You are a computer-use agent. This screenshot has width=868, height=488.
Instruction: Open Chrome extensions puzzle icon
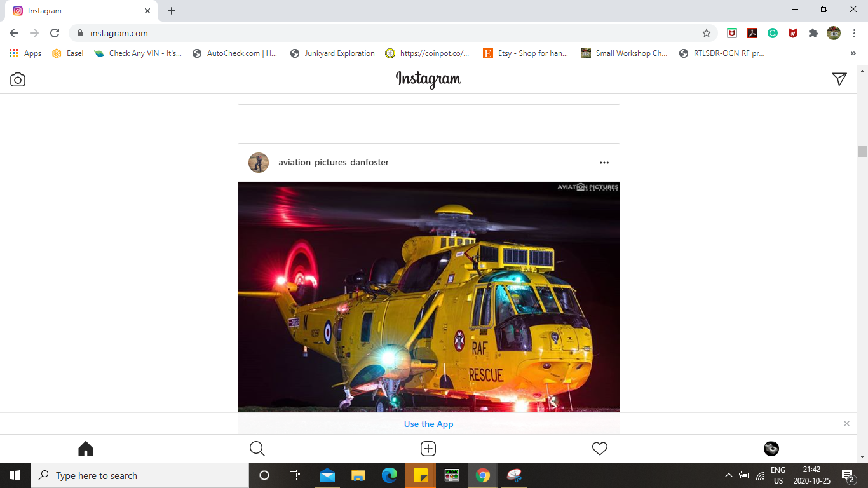coord(813,33)
